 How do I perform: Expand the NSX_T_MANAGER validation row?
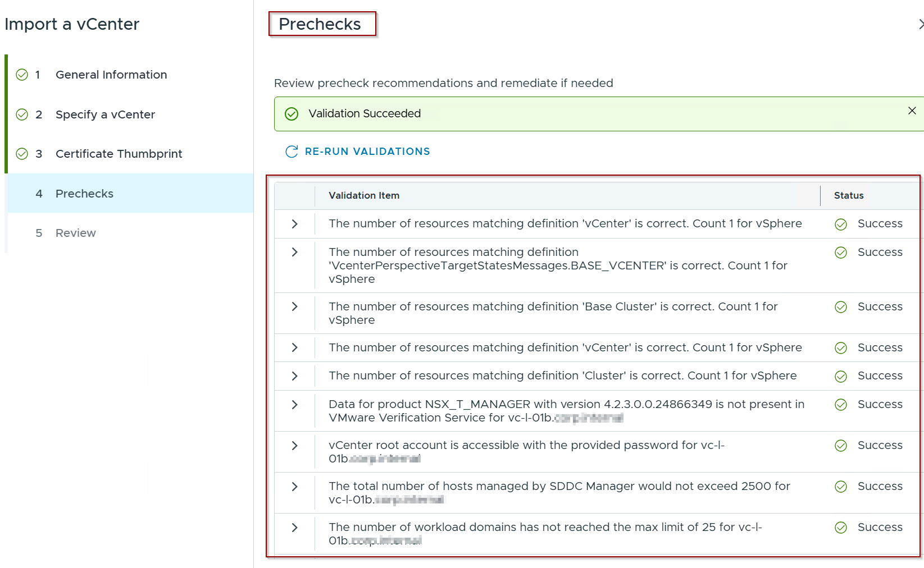pyautogui.click(x=294, y=405)
